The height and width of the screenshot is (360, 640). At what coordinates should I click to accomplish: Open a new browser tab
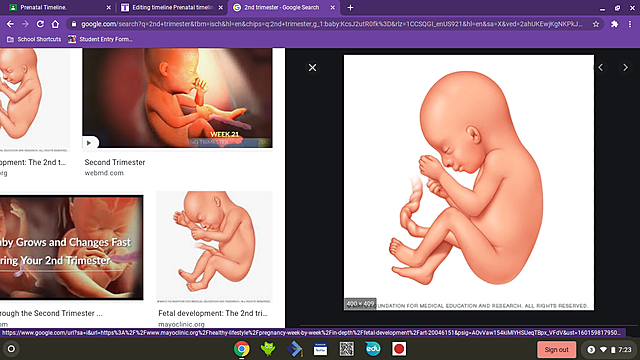click(350, 7)
